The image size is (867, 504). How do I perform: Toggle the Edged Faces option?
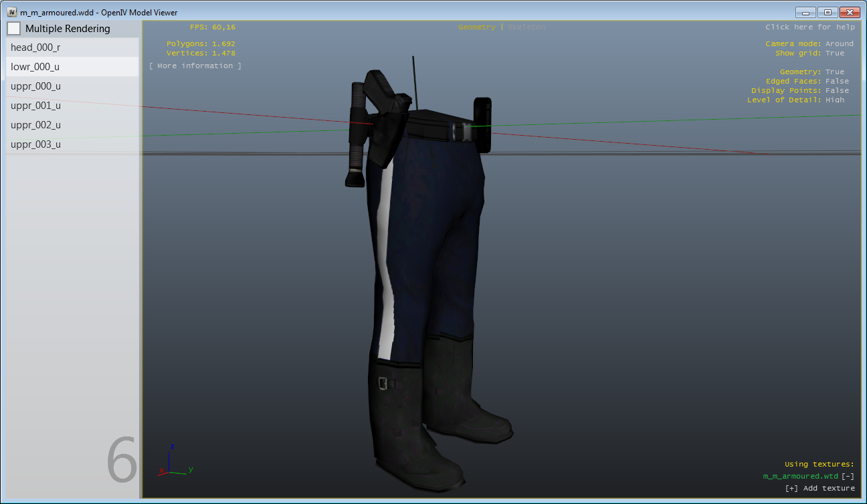tap(836, 81)
